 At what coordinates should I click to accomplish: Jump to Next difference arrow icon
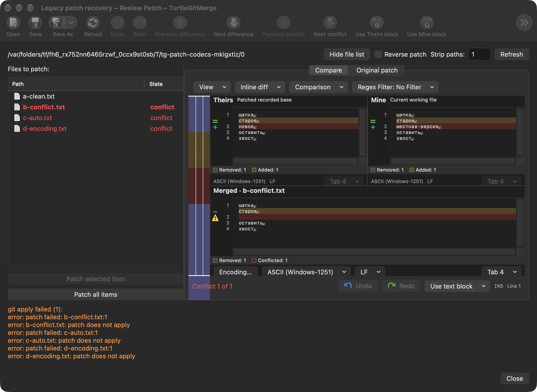(234, 23)
